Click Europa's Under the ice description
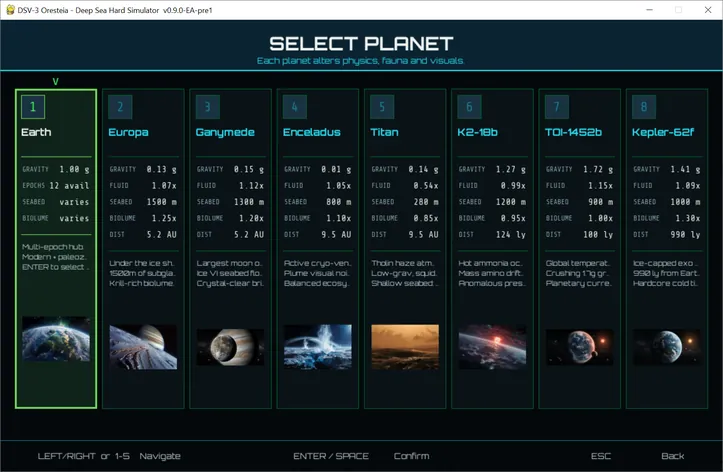This screenshot has width=723, height=472. (142, 273)
